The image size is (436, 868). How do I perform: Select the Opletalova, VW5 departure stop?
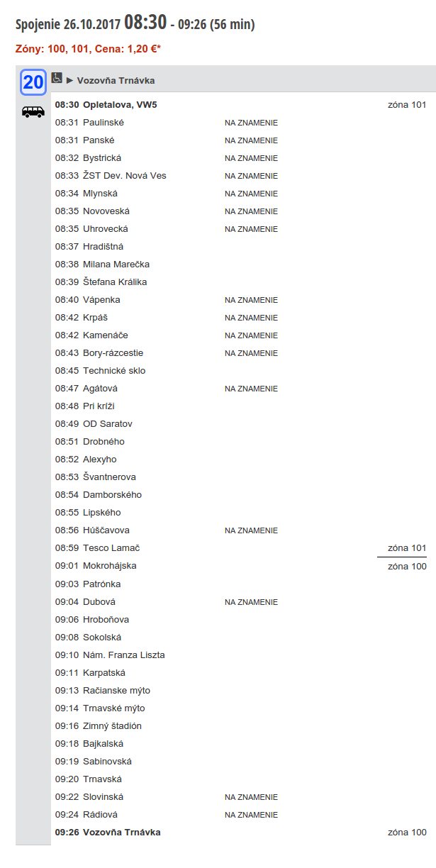(120, 105)
